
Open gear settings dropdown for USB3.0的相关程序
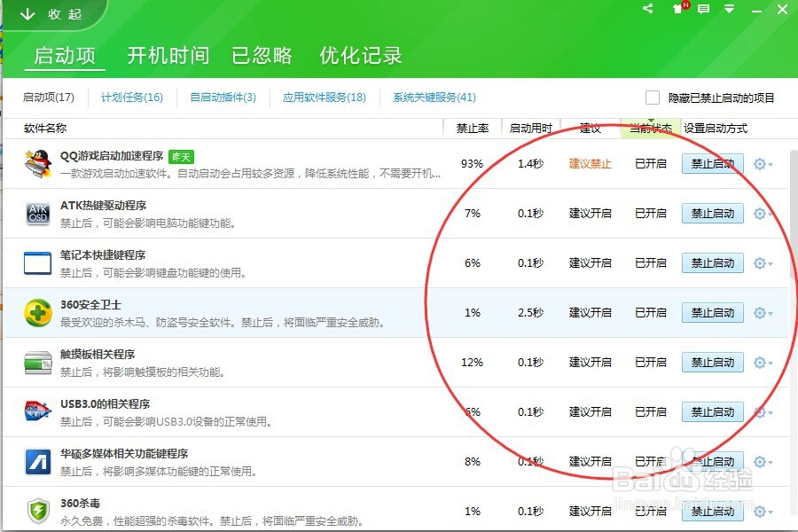(x=763, y=411)
